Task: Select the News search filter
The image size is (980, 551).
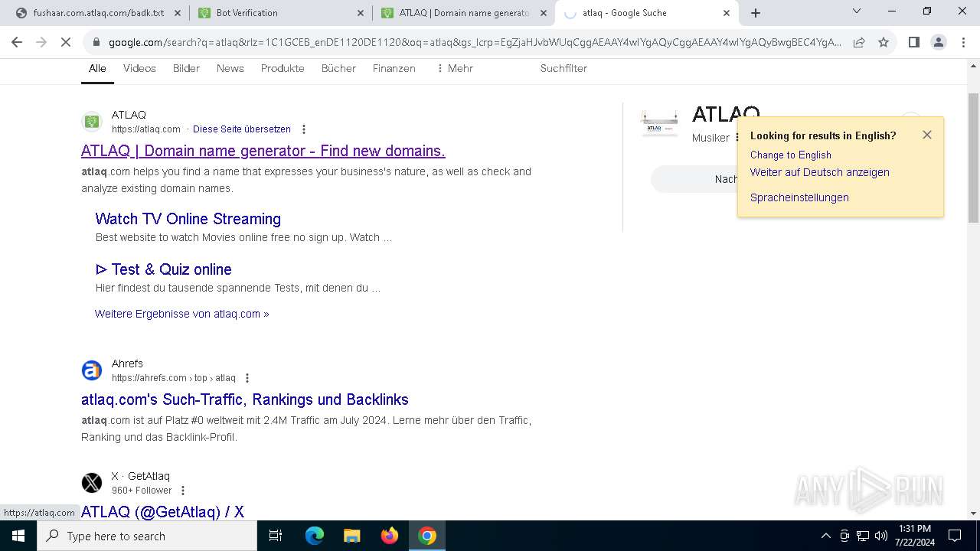Action: (230, 68)
